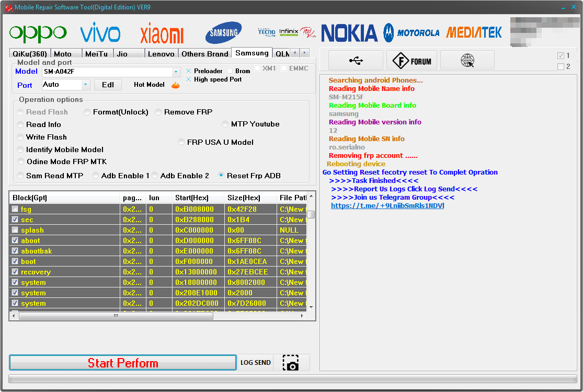
Task: Open the Forum icon button
Action: (x=411, y=60)
